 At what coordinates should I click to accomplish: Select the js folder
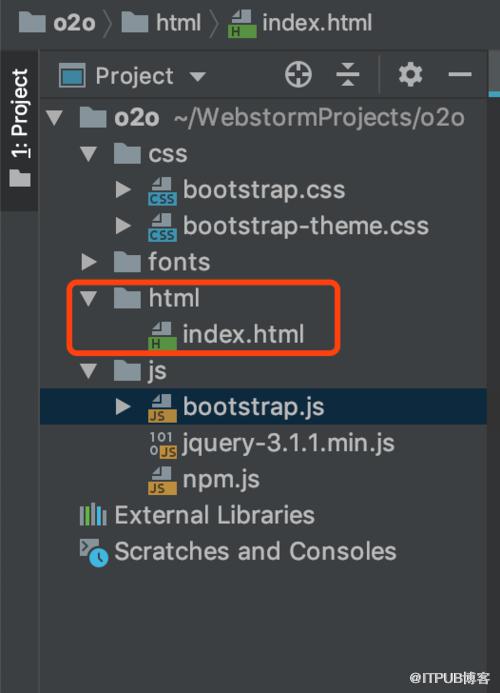coord(157,371)
